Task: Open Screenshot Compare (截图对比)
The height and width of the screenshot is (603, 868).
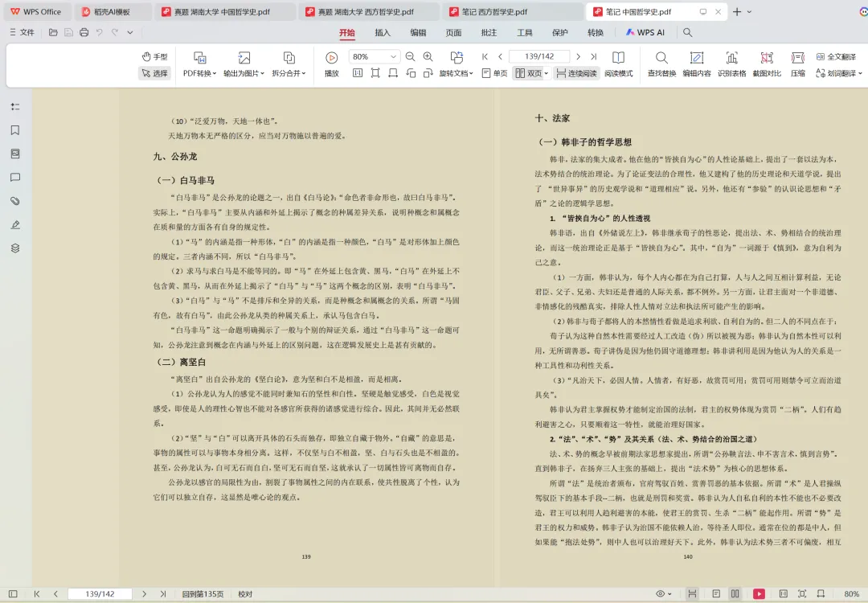Action: click(x=767, y=64)
